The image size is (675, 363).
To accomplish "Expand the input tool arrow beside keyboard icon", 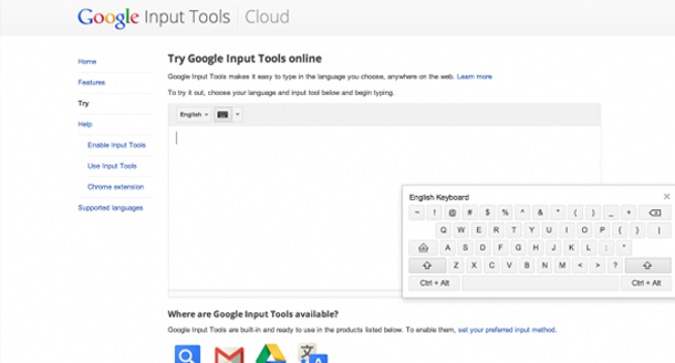I will [237, 115].
